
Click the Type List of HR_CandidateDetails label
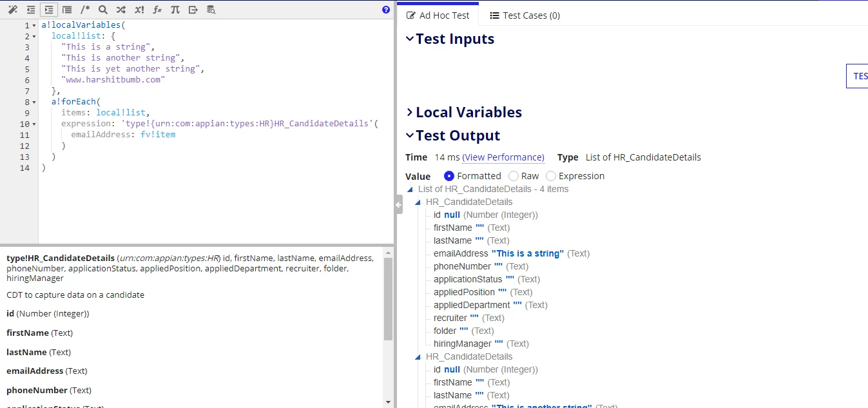[x=629, y=157]
